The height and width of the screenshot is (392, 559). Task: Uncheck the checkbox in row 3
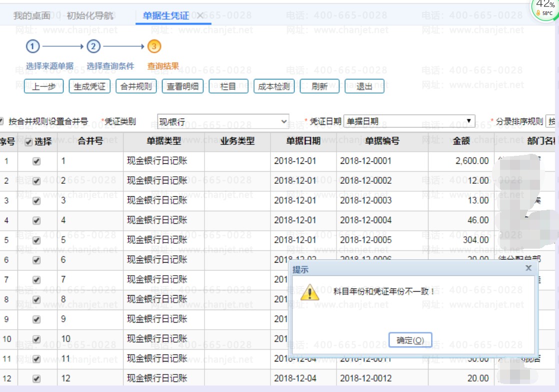point(36,201)
